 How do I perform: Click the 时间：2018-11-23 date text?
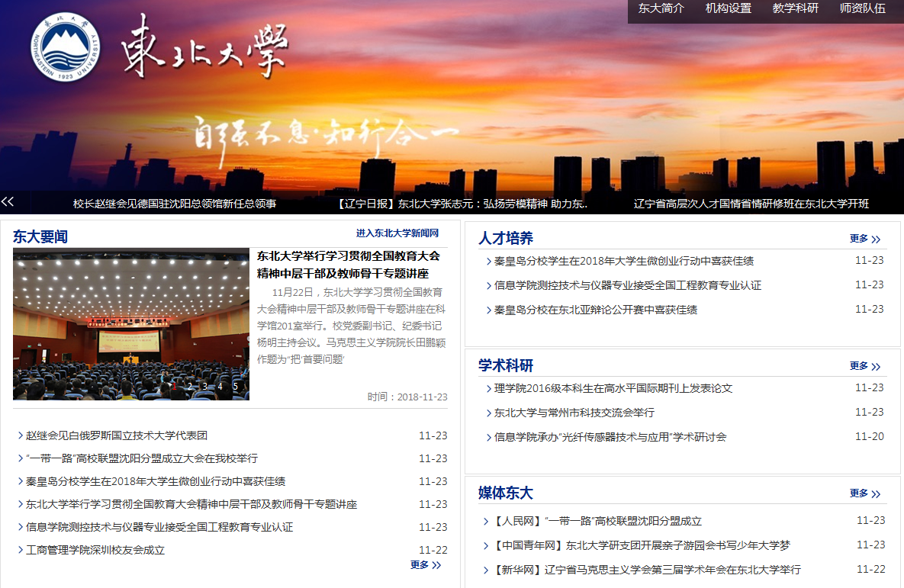click(x=407, y=397)
